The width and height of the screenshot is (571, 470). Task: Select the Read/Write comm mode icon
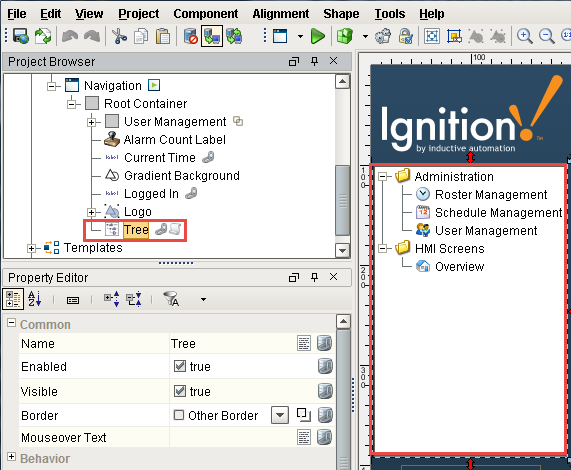[x=234, y=36]
